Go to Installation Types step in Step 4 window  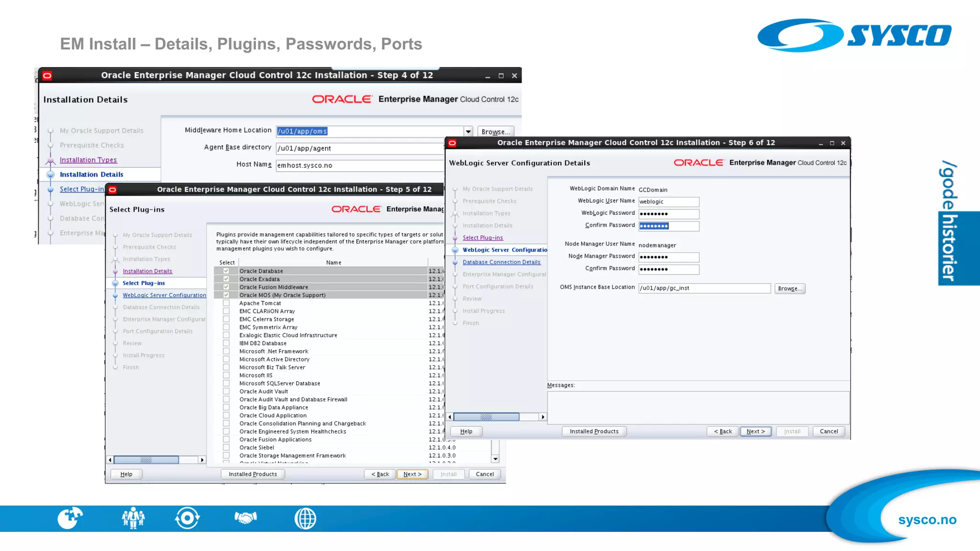[88, 160]
